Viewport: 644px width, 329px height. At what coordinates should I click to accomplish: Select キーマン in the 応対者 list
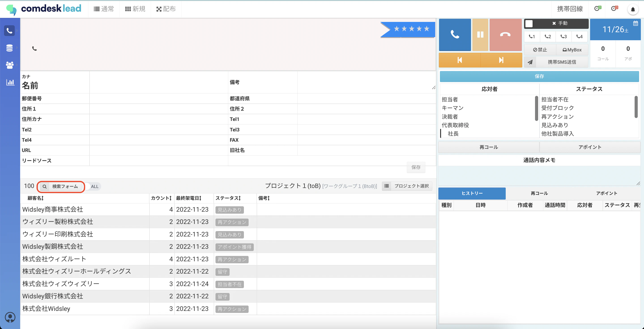(x=452, y=108)
